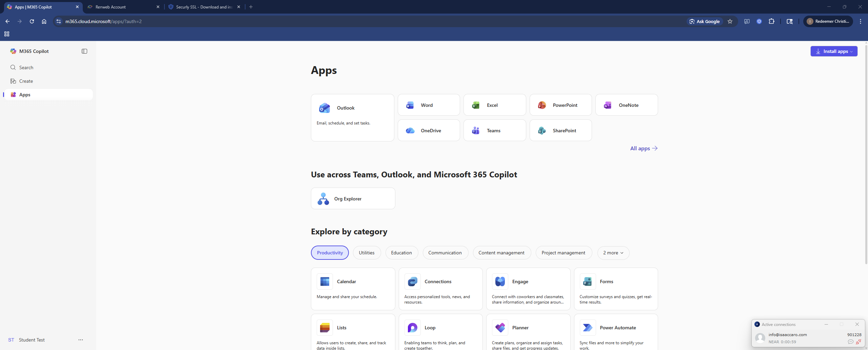
Task: Go to Create in the sidebar
Action: tap(48, 81)
